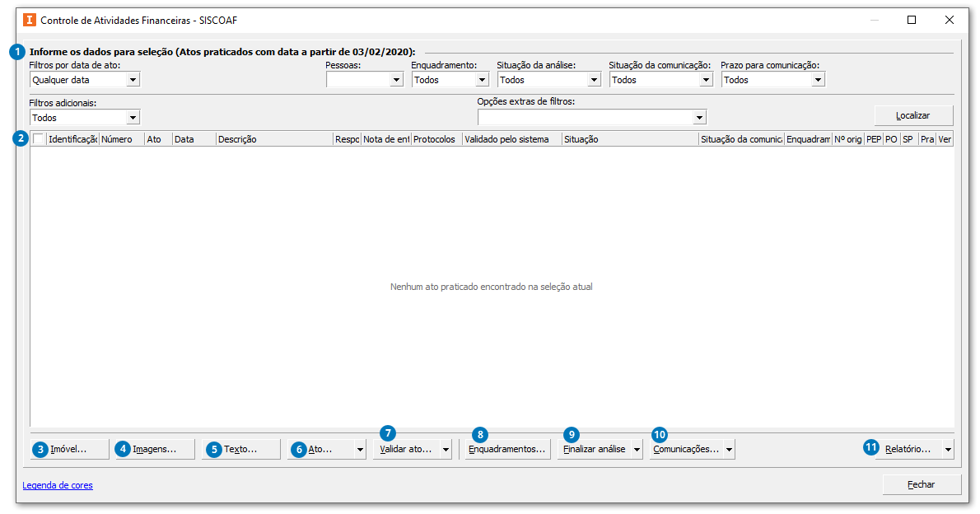Click the SP column header

(x=908, y=139)
